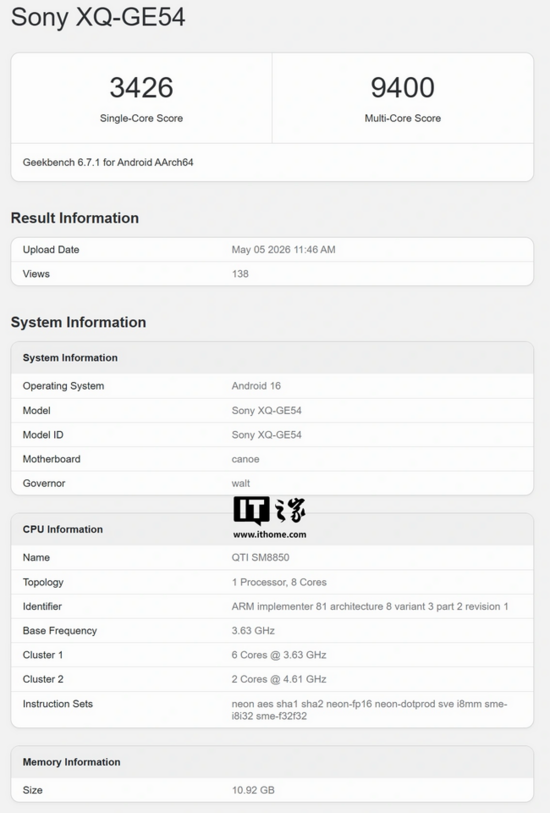Click the Views count 138
Image resolution: width=550 pixels, height=813 pixels.
(240, 274)
